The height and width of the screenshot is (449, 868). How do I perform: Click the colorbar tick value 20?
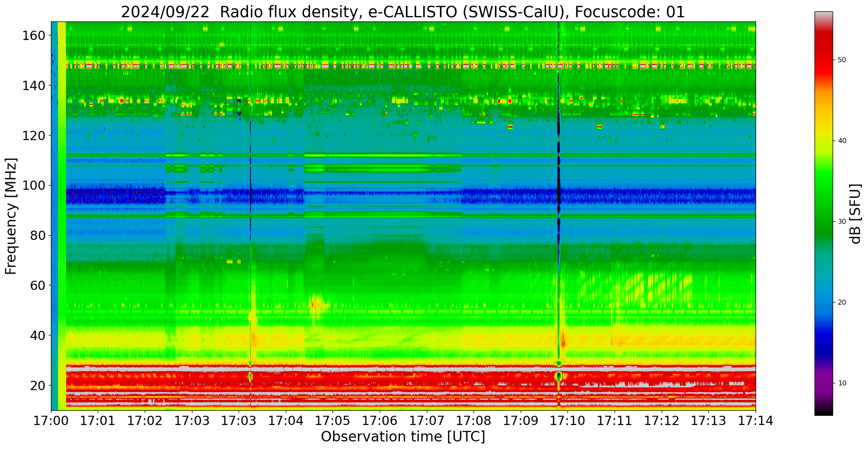841,303
